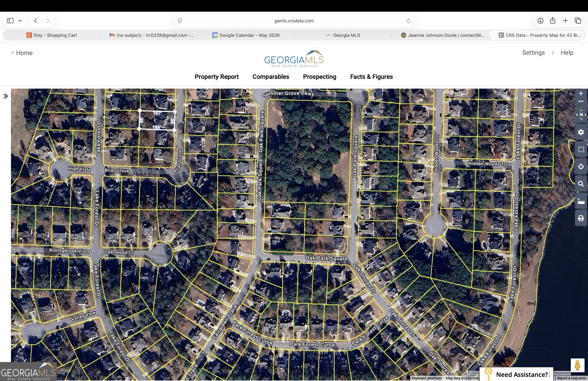This screenshot has height=381, width=588.
Task: Click the Rollingbrook Vista street label
Action: tap(69, 251)
